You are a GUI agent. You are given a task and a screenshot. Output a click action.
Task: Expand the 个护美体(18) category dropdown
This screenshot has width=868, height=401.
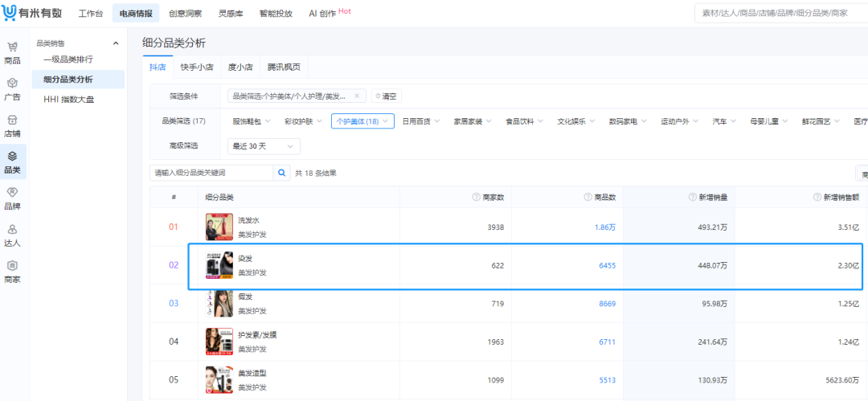pos(362,121)
